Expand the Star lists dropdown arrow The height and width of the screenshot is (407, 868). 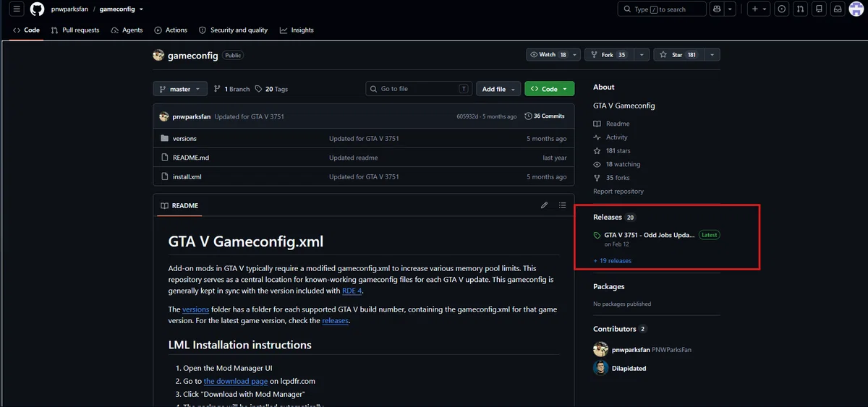pos(712,54)
